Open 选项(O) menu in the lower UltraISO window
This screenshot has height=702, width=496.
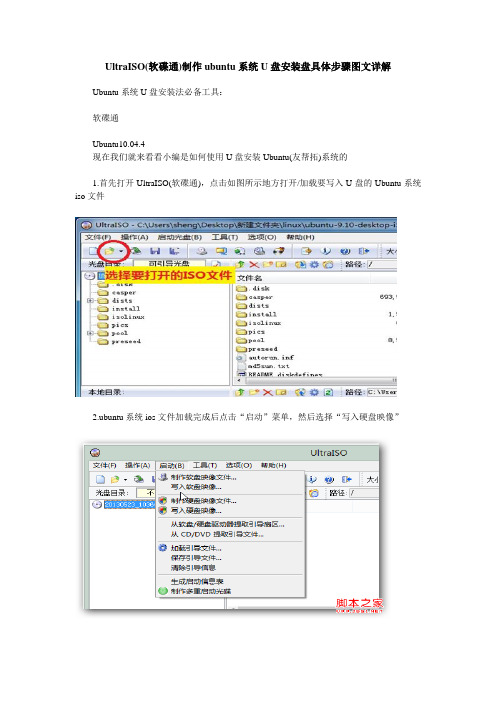(239, 466)
